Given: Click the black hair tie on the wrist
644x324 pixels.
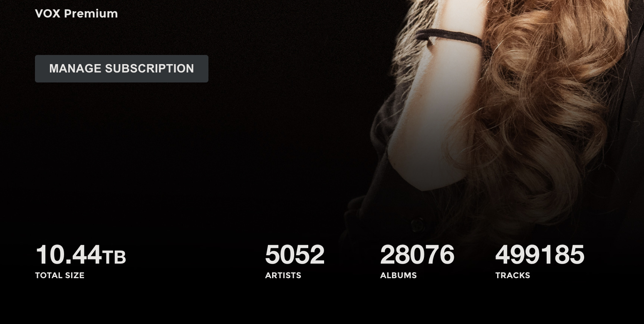Looking at the screenshot, I should point(449,38).
